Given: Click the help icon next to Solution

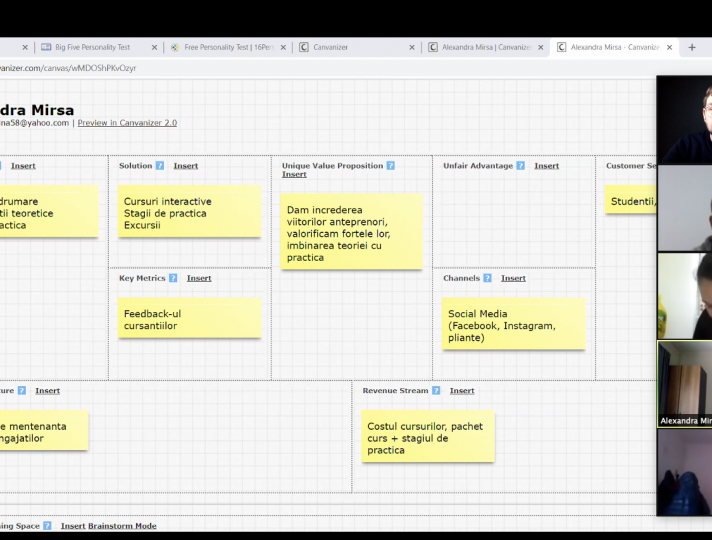Looking at the screenshot, I should [160, 166].
